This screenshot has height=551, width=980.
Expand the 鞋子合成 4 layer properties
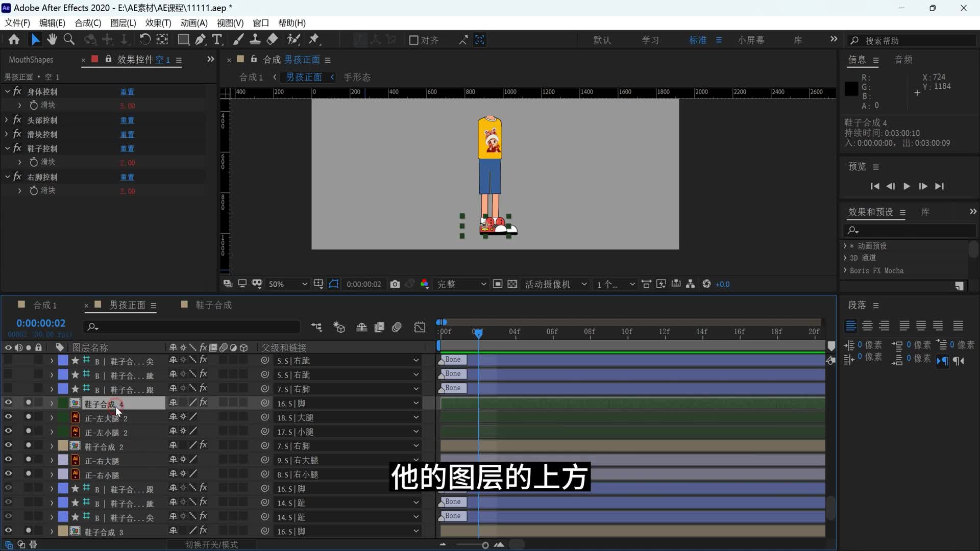(52, 403)
